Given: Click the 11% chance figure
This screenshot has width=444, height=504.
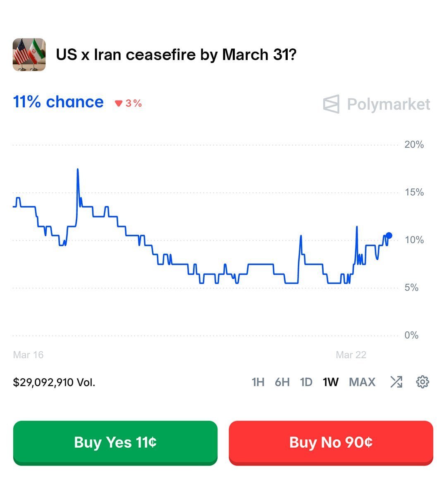Looking at the screenshot, I should [x=58, y=101].
